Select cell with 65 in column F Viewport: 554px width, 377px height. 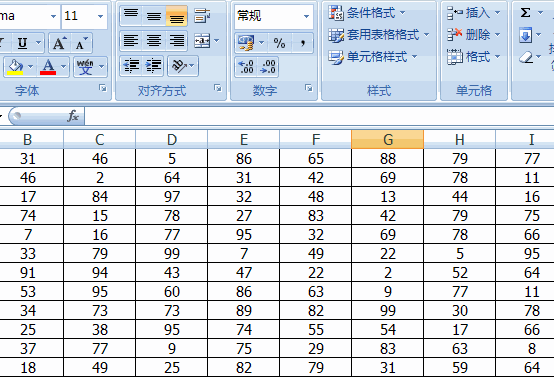click(x=316, y=158)
